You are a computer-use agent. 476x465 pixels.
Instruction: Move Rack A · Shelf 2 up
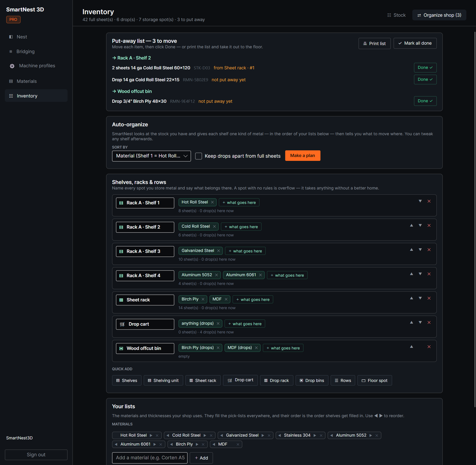tap(411, 226)
